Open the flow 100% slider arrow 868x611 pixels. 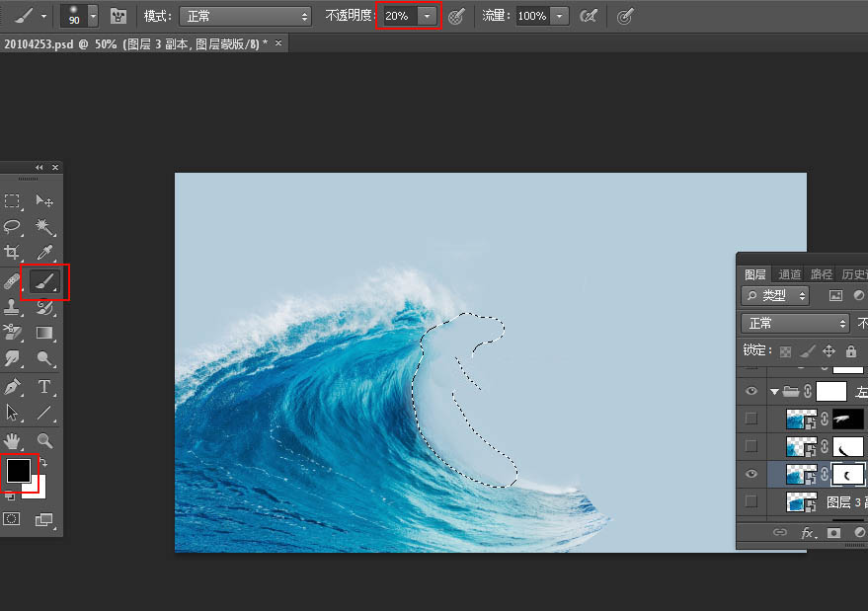click(x=560, y=17)
